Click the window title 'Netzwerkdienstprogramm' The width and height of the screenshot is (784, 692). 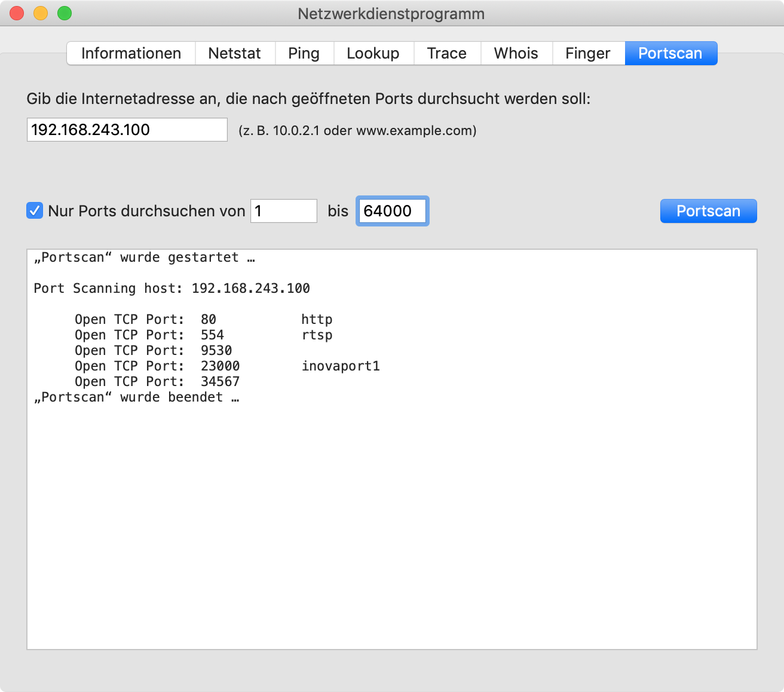click(x=391, y=14)
